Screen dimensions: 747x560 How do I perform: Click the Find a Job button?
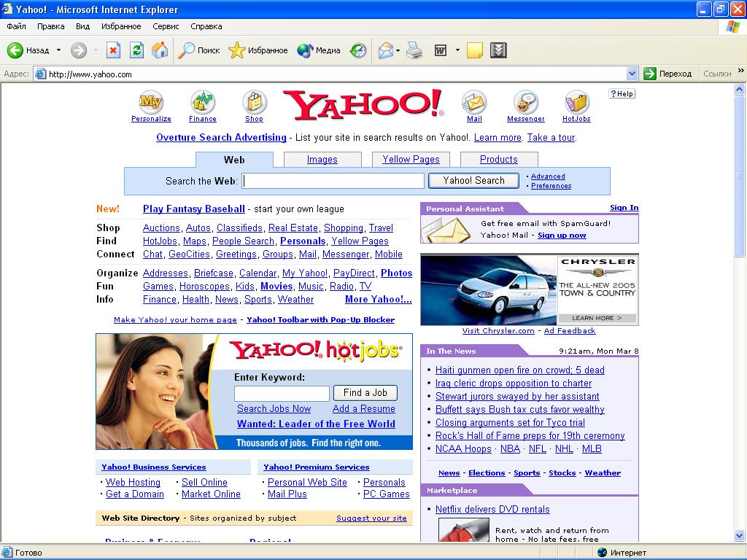[x=365, y=393]
